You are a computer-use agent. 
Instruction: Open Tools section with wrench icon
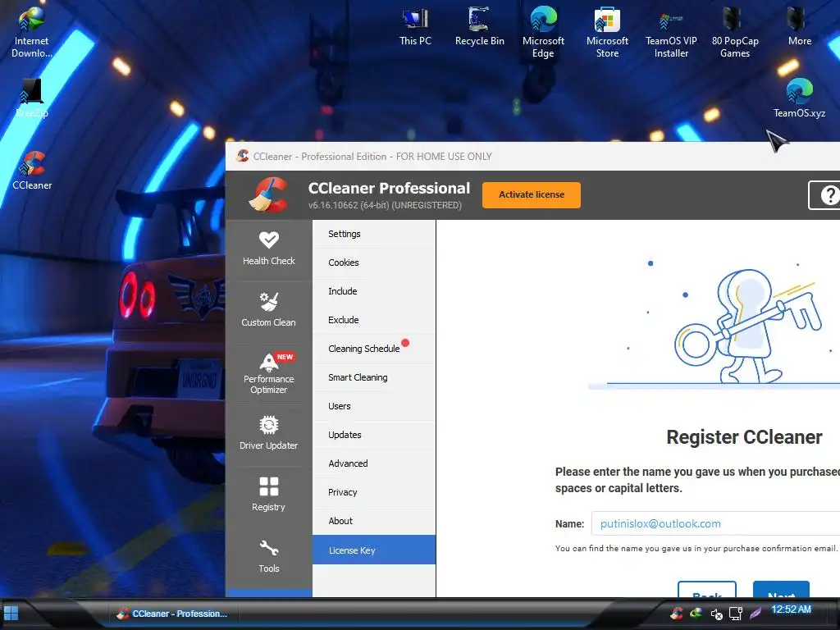(x=268, y=557)
